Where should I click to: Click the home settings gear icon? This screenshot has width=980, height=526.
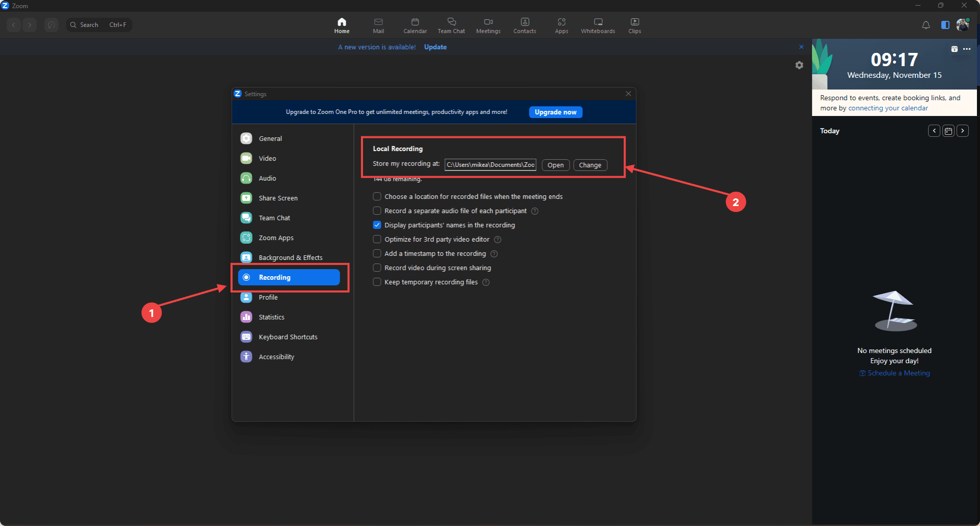[799, 65]
